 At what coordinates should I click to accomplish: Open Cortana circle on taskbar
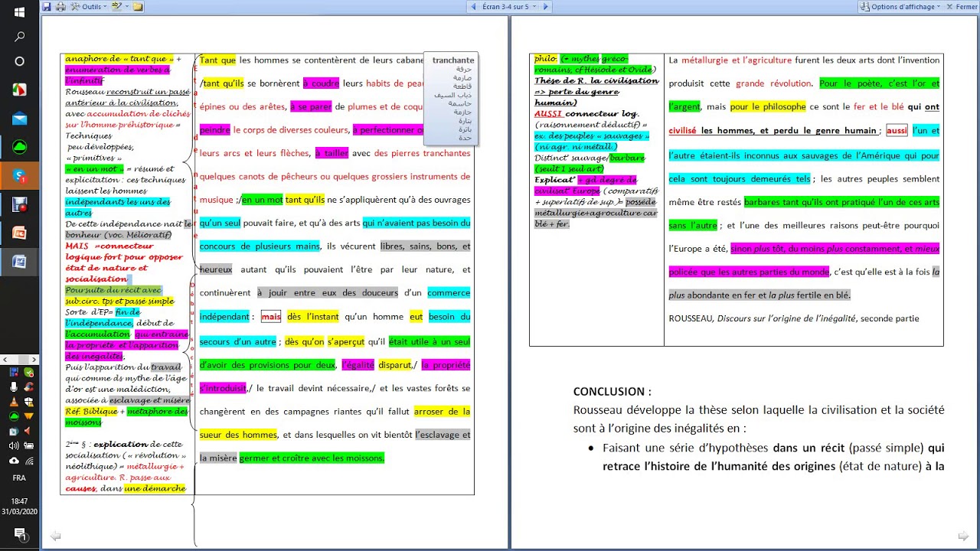(19, 61)
